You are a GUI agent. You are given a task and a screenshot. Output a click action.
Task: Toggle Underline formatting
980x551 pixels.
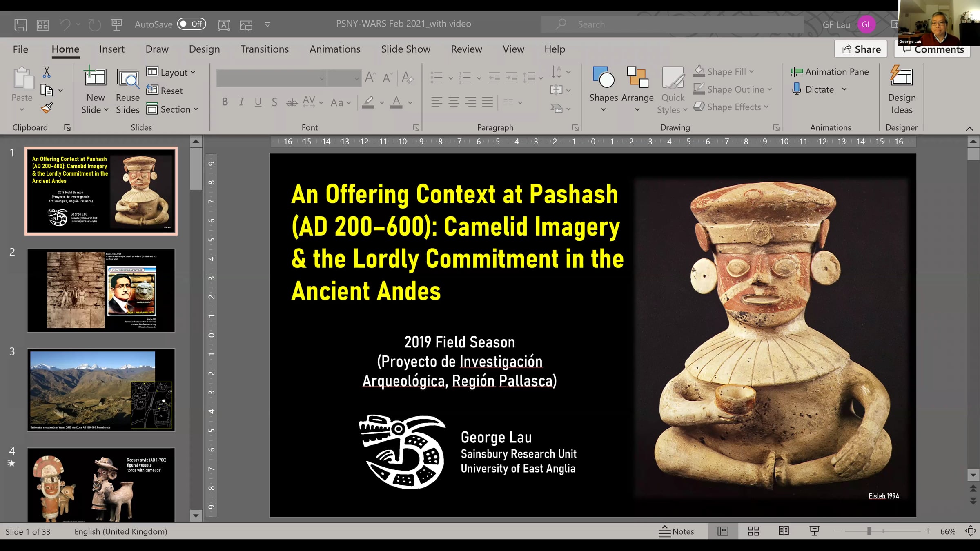click(x=258, y=102)
